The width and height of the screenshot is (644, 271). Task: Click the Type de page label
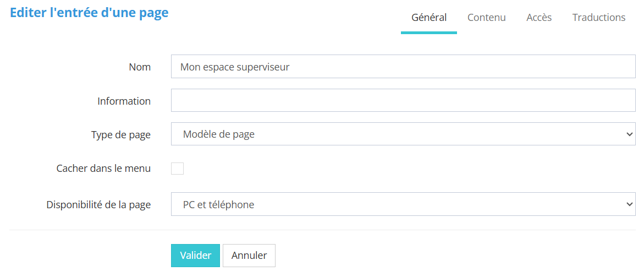coord(120,135)
